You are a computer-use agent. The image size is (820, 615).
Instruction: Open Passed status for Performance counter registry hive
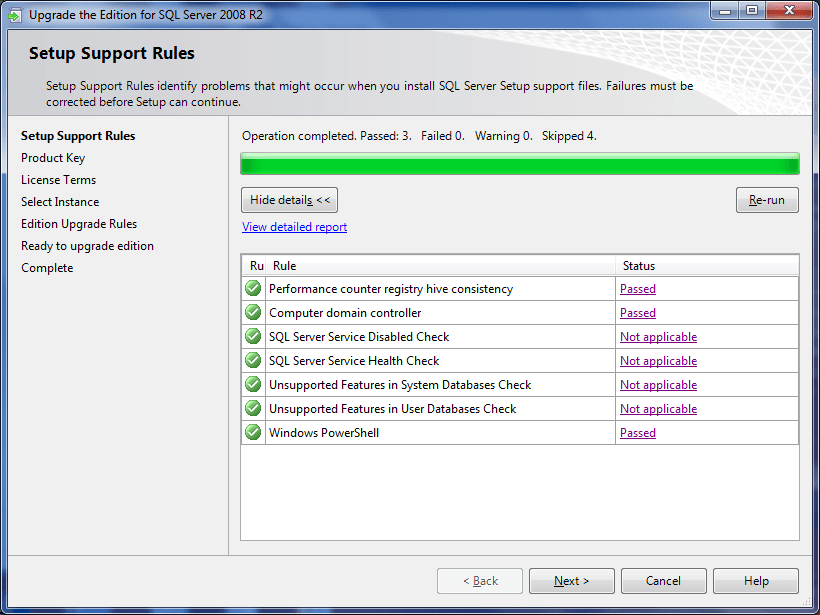coord(637,289)
